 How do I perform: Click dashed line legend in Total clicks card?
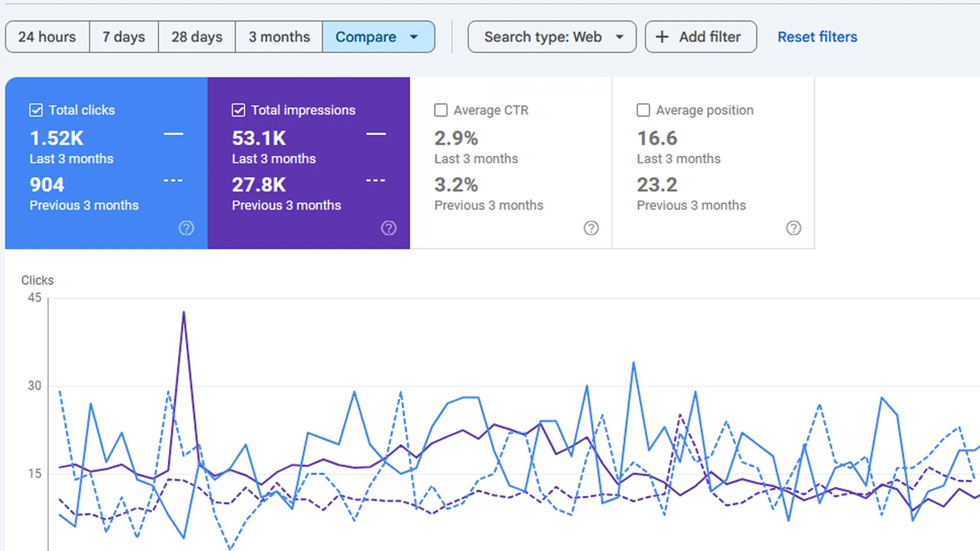click(x=174, y=181)
